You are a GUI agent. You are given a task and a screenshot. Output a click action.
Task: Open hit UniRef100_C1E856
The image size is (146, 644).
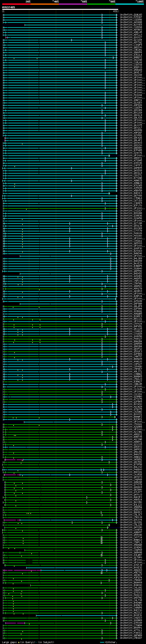click(x=131, y=20)
